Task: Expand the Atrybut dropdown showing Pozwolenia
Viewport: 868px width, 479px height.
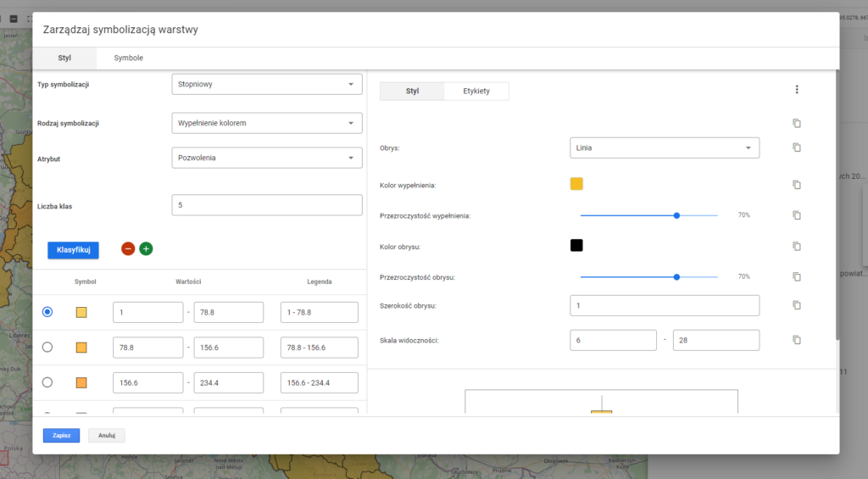Action: tap(266, 158)
